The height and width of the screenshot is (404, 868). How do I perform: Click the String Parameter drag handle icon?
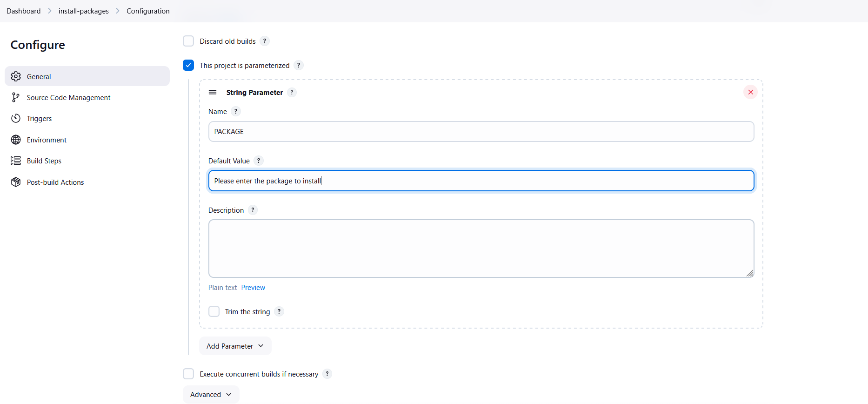[x=213, y=92]
